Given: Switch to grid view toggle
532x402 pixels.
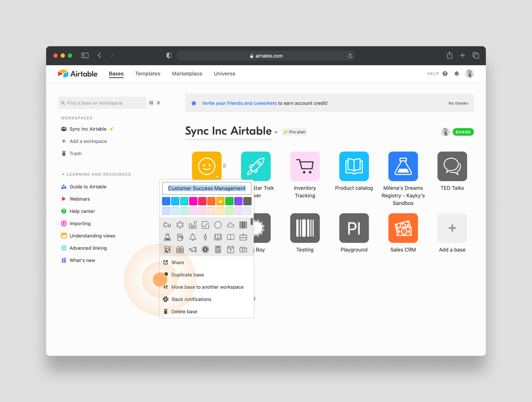Looking at the screenshot, I should pyautogui.click(x=151, y=103).
